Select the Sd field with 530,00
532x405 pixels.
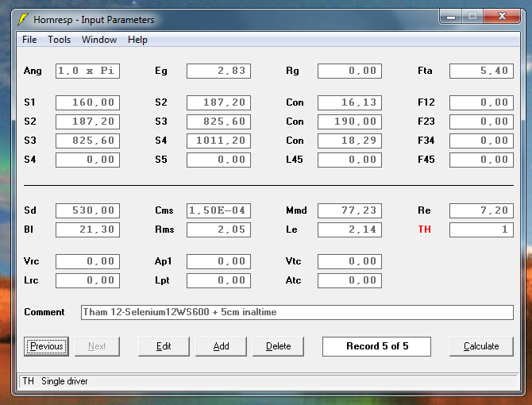coord(87,210)
